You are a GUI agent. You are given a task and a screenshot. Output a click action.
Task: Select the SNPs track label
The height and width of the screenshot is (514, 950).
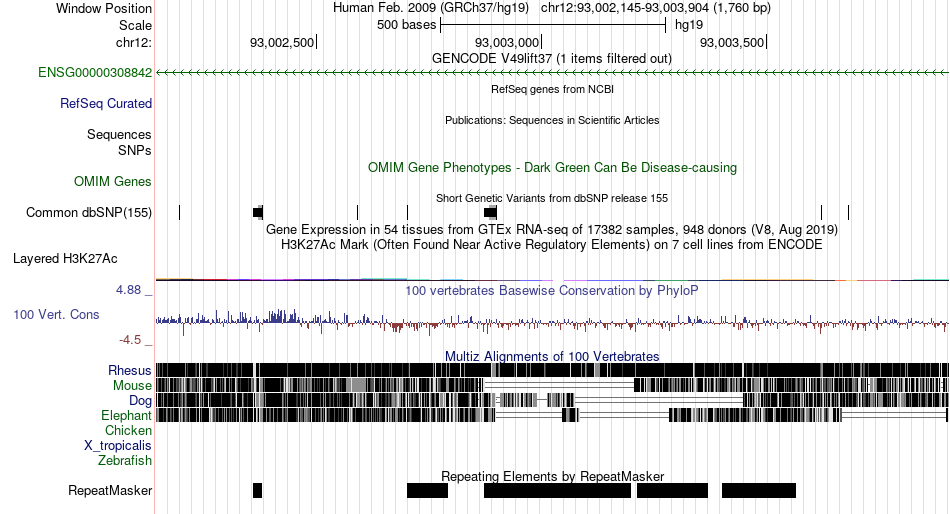pos(135,150)
